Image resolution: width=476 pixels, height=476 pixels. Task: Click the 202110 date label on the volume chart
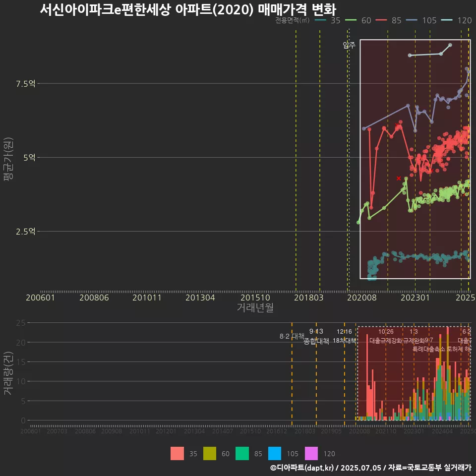[x=386, y=431]
